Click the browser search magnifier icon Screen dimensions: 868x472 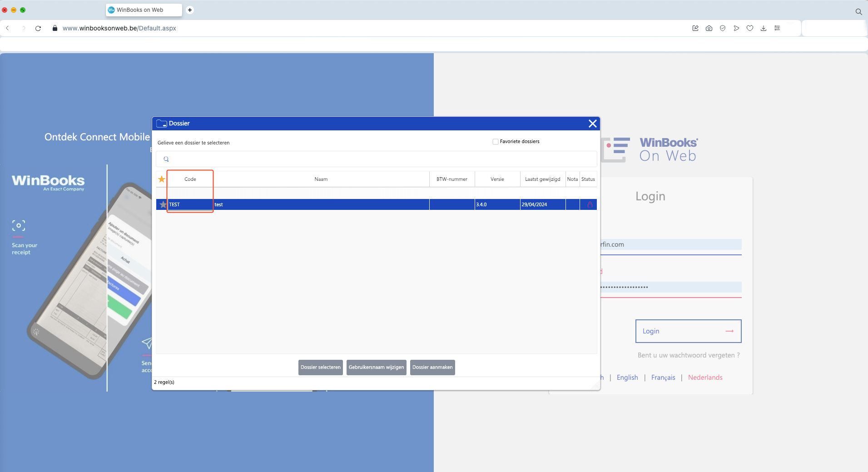[858, 12]
